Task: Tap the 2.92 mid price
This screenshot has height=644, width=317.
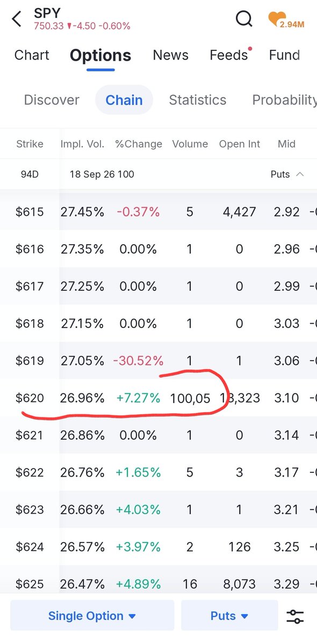Action: [286, 212]
